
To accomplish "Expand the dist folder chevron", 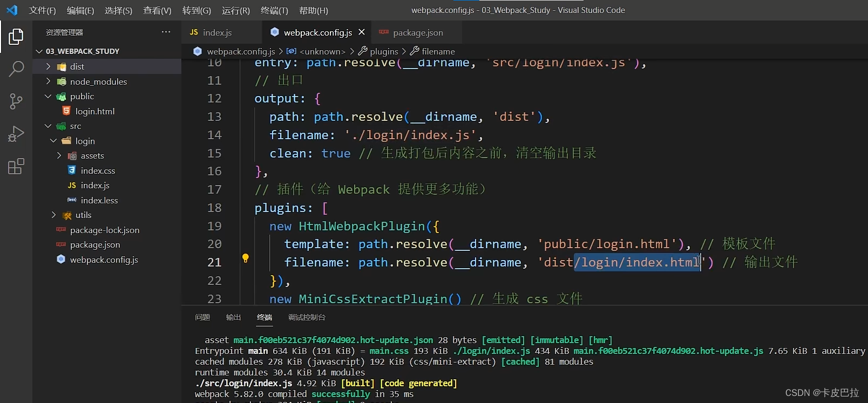I will [48, 66].
